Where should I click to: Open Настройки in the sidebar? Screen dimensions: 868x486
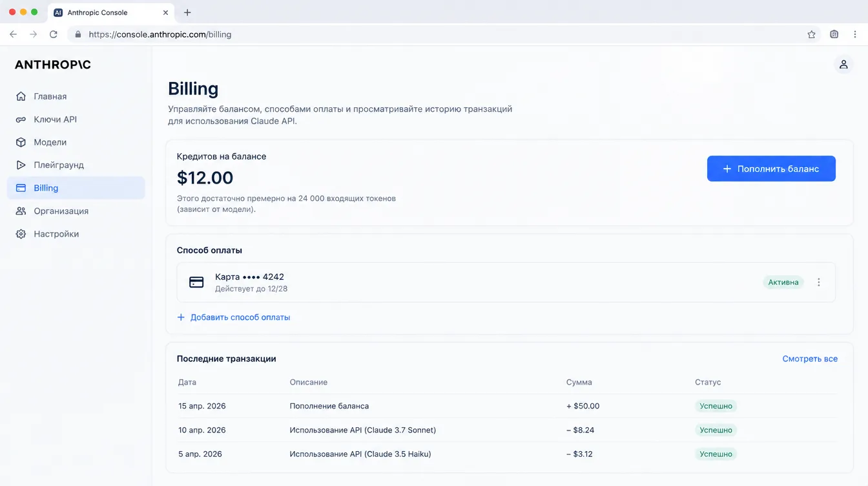point(76,234)
